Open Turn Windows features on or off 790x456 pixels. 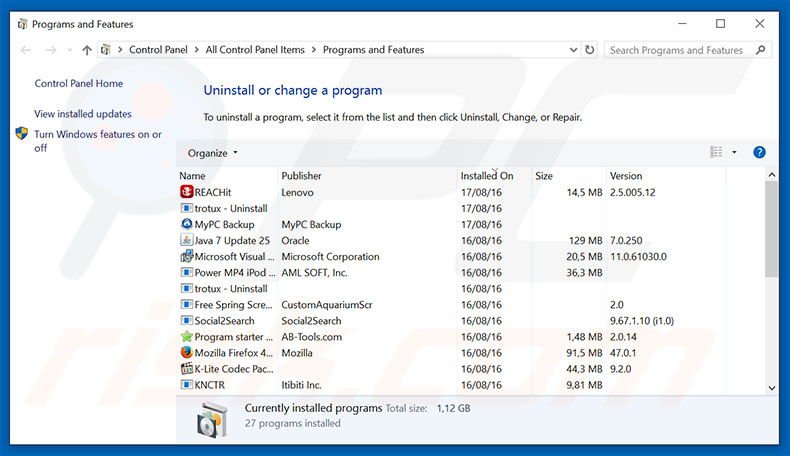98,141
